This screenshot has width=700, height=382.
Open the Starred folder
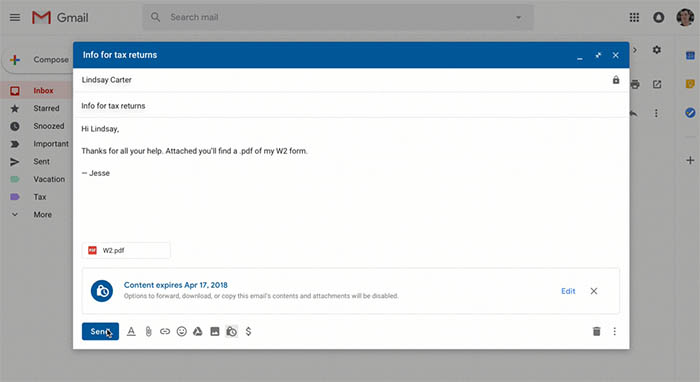click(46, 108)
